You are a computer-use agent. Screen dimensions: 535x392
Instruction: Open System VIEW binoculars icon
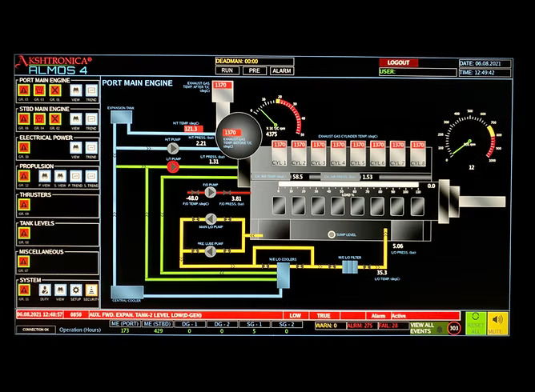click(x=60, y=290)
